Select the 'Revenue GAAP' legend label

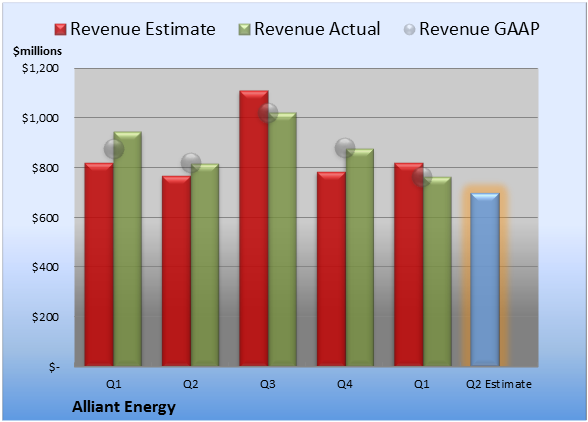point(479,29)
